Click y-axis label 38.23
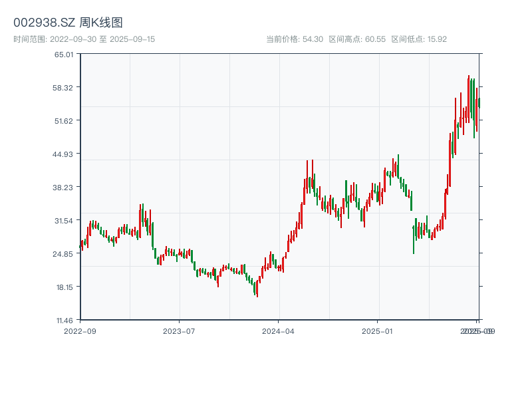The image size is (532, 399). (x=63, y=188)
